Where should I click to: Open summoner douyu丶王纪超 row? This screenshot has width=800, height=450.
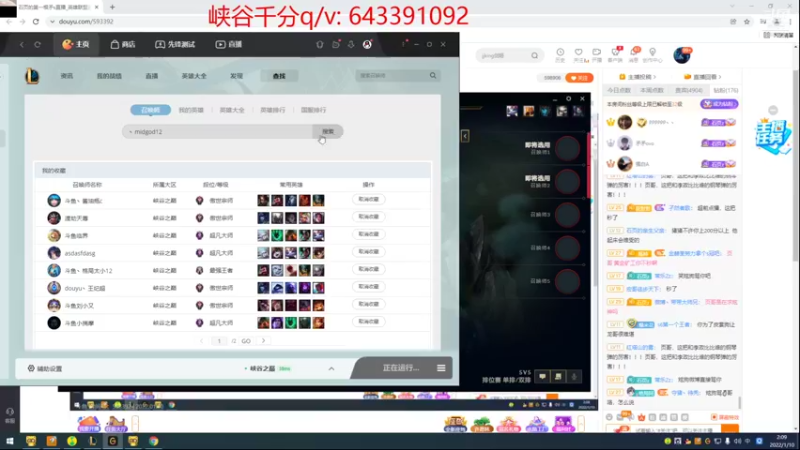tap(233, 288)
